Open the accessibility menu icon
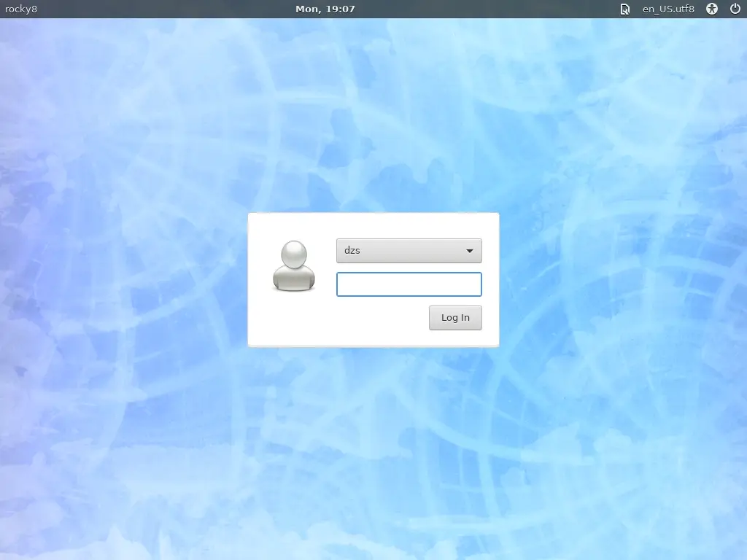The height and width of the screenshot is (560, 747). tap(712, 9)
